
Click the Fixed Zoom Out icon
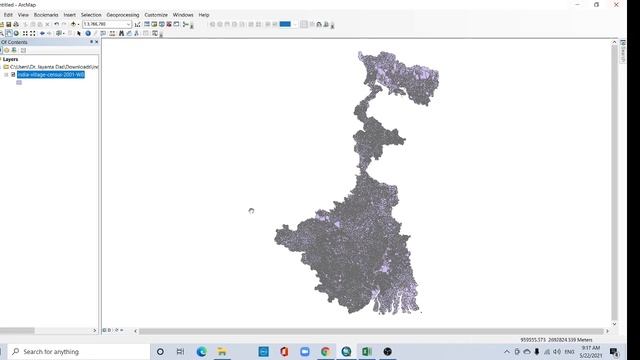pos(33,33)
